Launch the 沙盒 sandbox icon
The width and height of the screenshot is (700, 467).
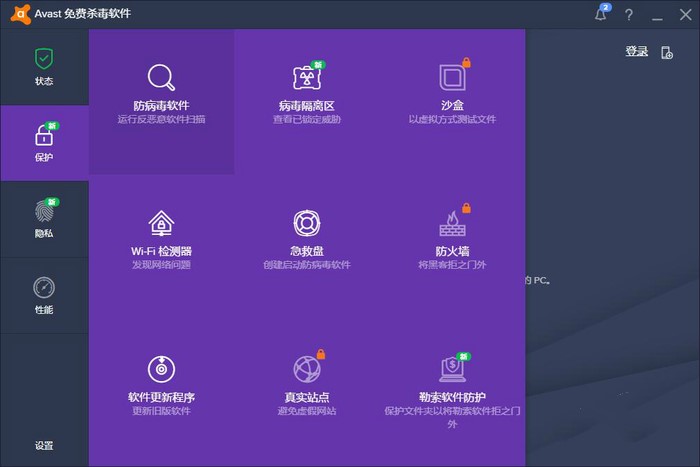(452, 78)
